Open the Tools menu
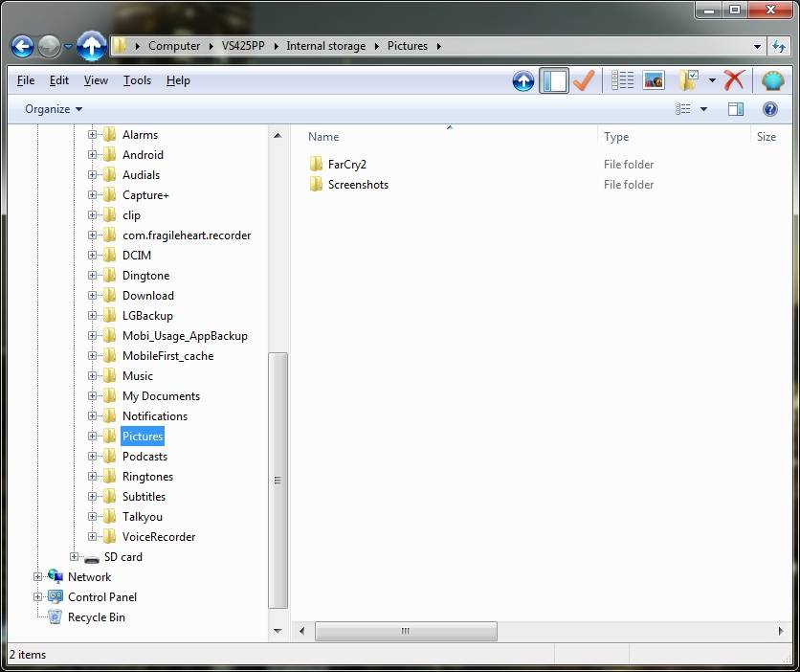Screen dimensions: 800x672 [137, 80]
